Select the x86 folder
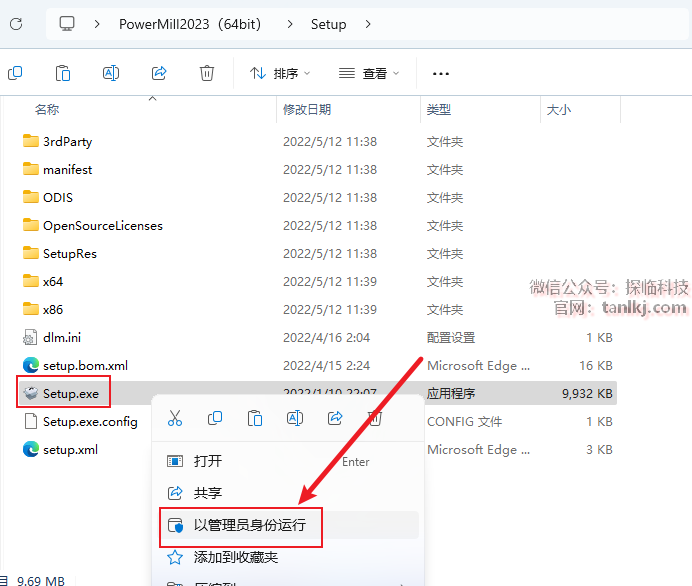The height and width of the screenshot is (586, 692). pyautogui.click(x=53, y=310)
